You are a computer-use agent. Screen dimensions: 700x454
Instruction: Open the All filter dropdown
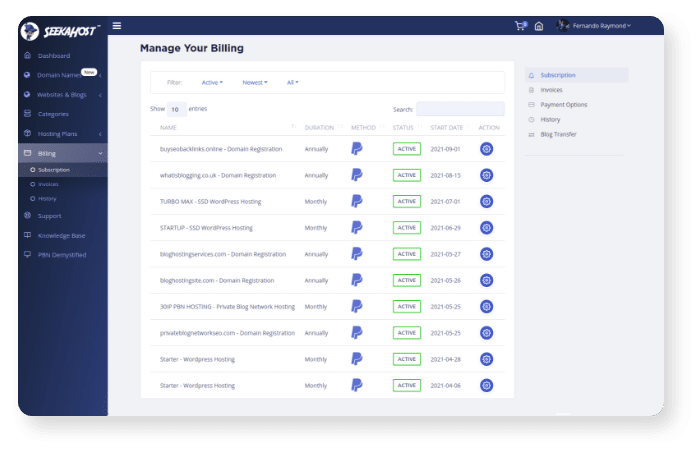(292, 83)
